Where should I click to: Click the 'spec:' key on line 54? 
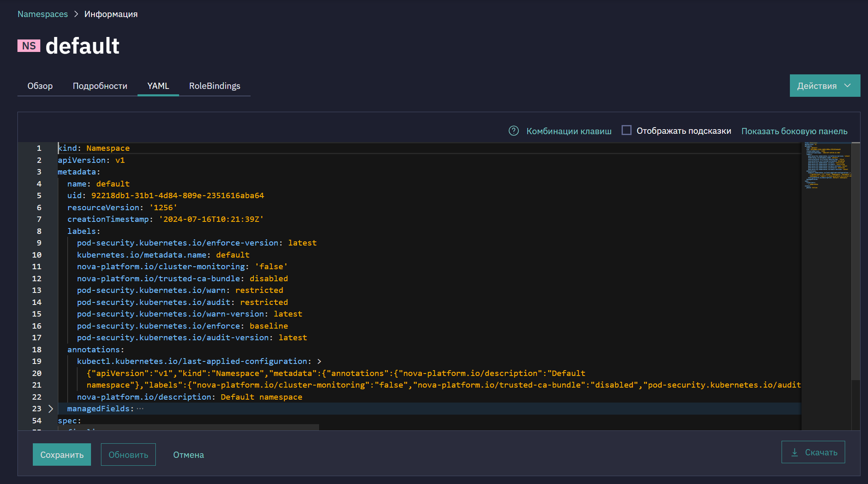69,420
